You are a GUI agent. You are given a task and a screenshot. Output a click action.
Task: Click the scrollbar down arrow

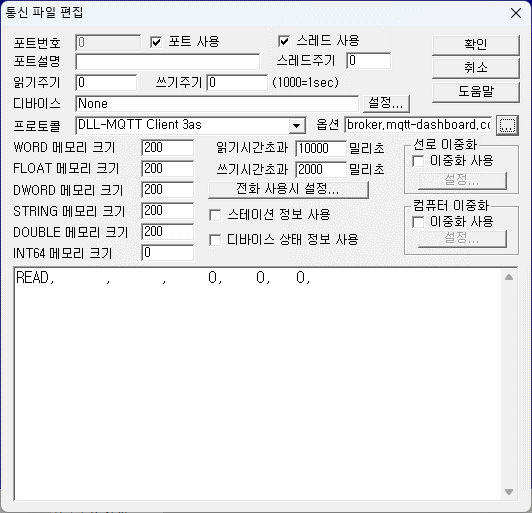[509, 492]
